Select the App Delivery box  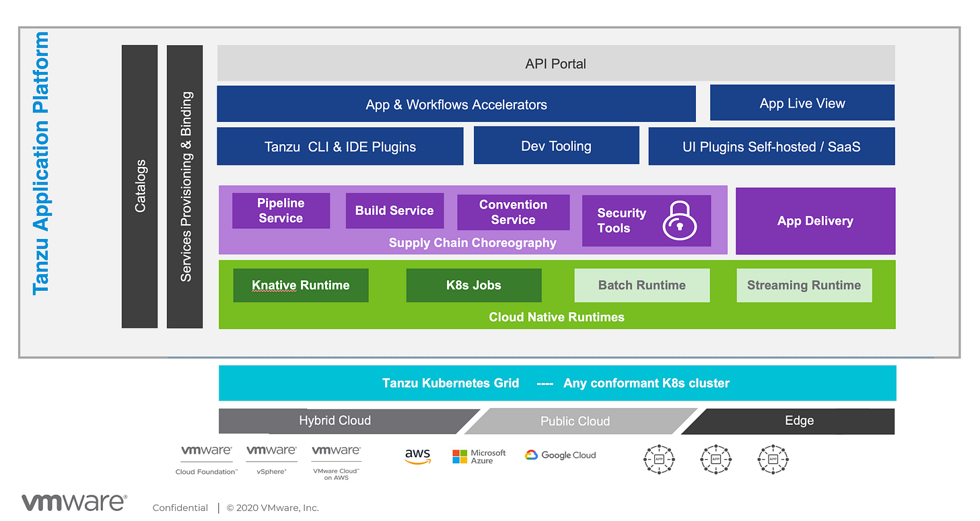click(x=815, y=221)
